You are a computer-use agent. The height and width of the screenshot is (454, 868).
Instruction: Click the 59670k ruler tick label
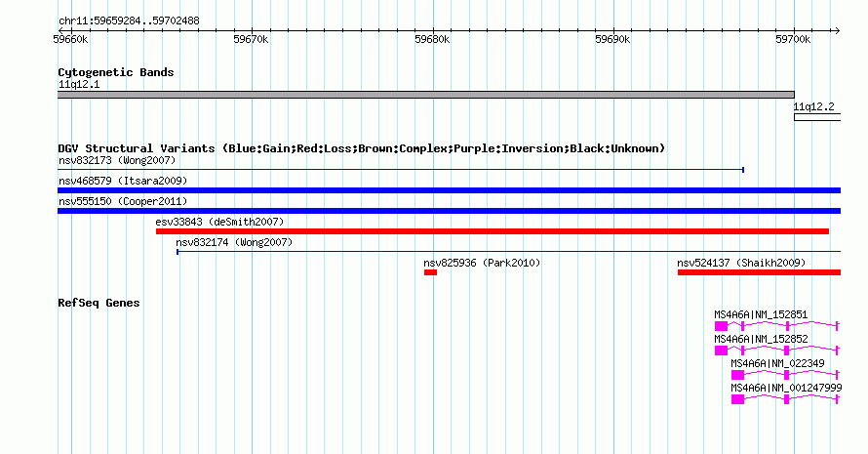click(251, 39)
